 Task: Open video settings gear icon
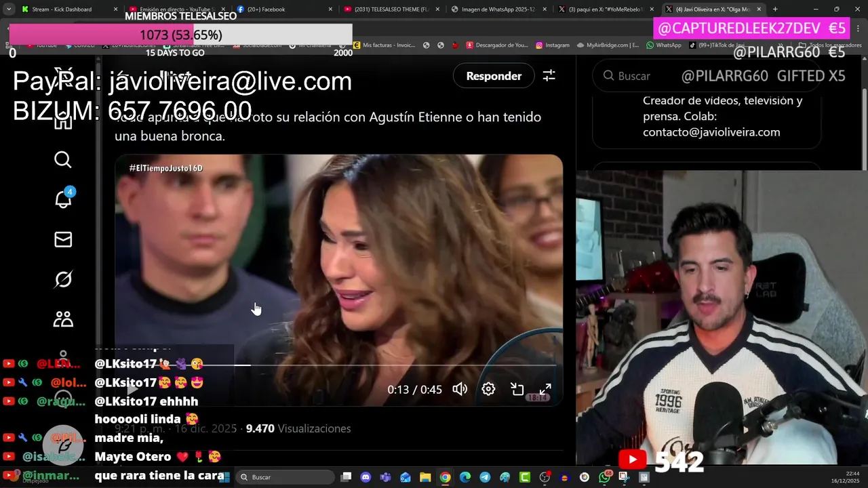coord(488,389)
